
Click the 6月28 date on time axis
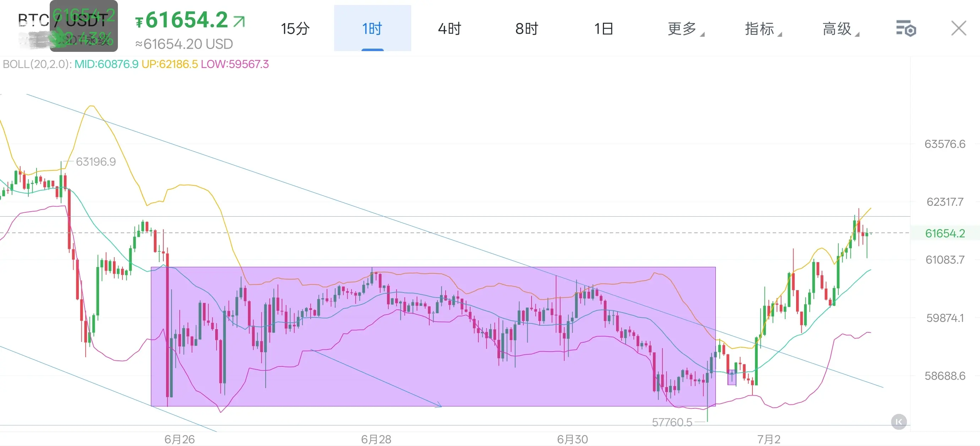[x=376, y=439]
